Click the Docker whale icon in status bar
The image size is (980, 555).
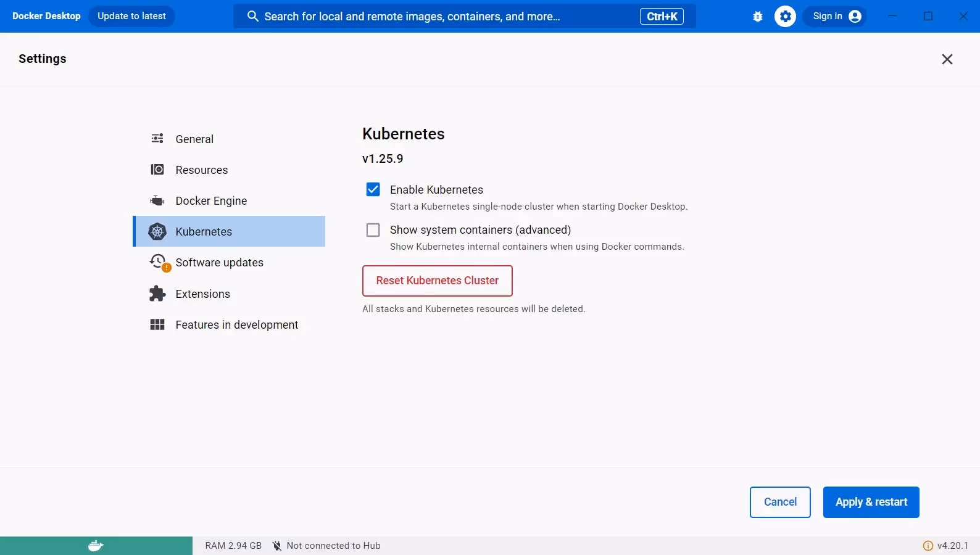pyautogui.click(x=96, y=546)
